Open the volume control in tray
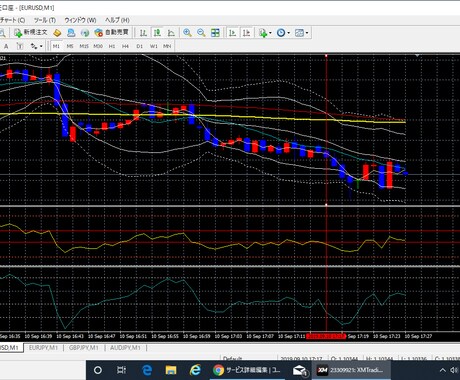The image size is (460, 380). coord(454,370)
